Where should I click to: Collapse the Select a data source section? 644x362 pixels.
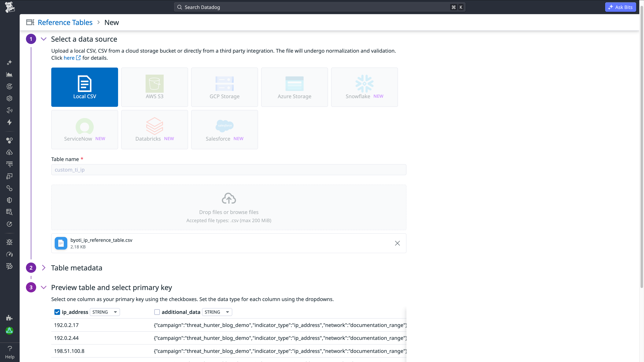(44, 39)
